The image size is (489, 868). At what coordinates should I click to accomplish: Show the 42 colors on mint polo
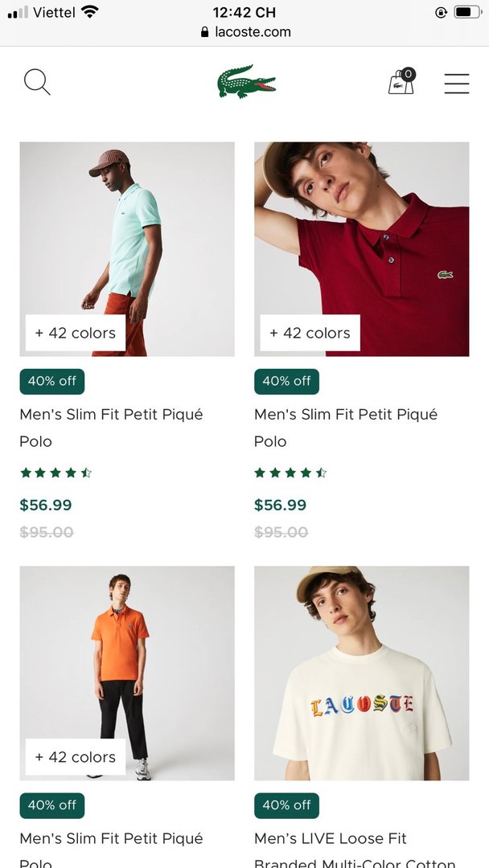pos(76,333)
